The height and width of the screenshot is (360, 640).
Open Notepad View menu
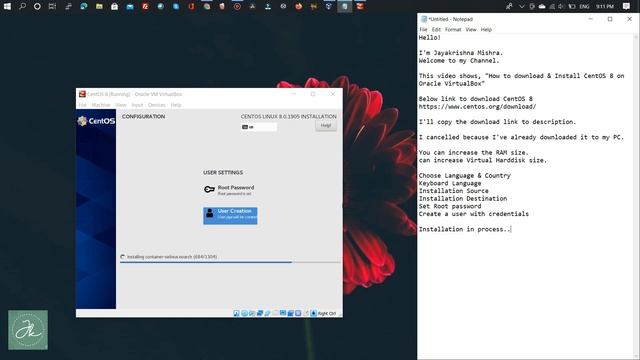[471, 29]
